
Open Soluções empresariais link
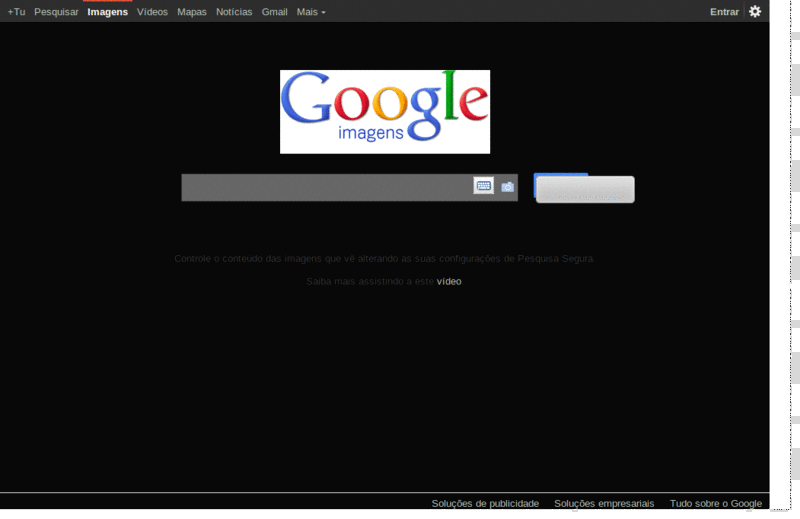(604, 504)
